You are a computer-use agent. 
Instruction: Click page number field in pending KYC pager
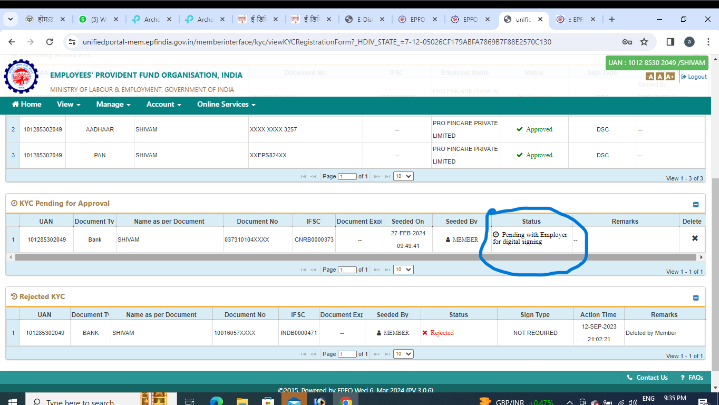[347, 269]
